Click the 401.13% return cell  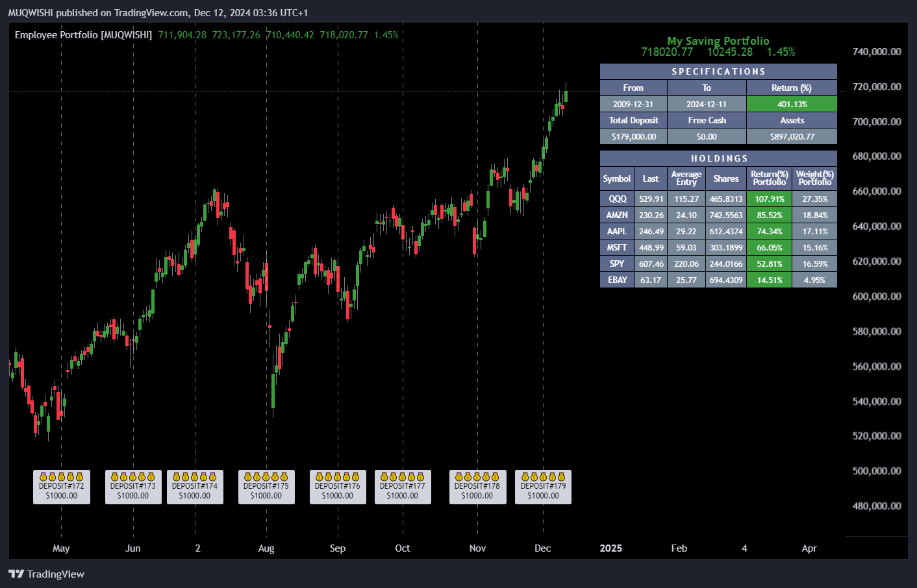(x=792, y=104)
